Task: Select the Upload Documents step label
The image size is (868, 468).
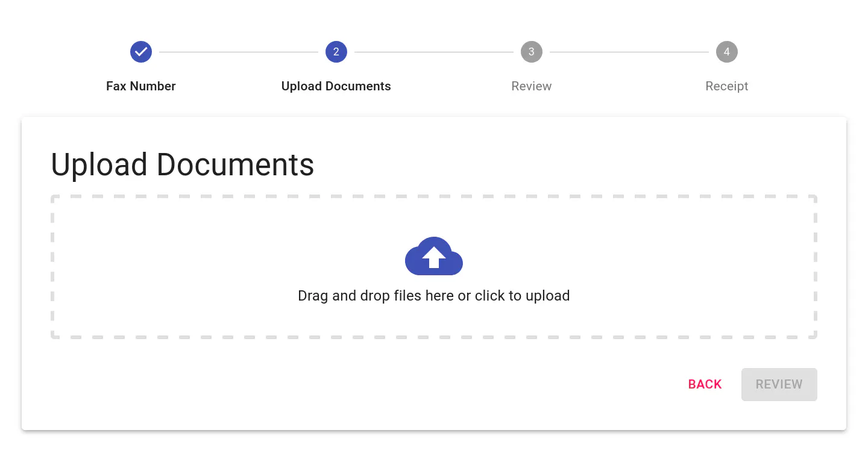Action: click(336, 86)
